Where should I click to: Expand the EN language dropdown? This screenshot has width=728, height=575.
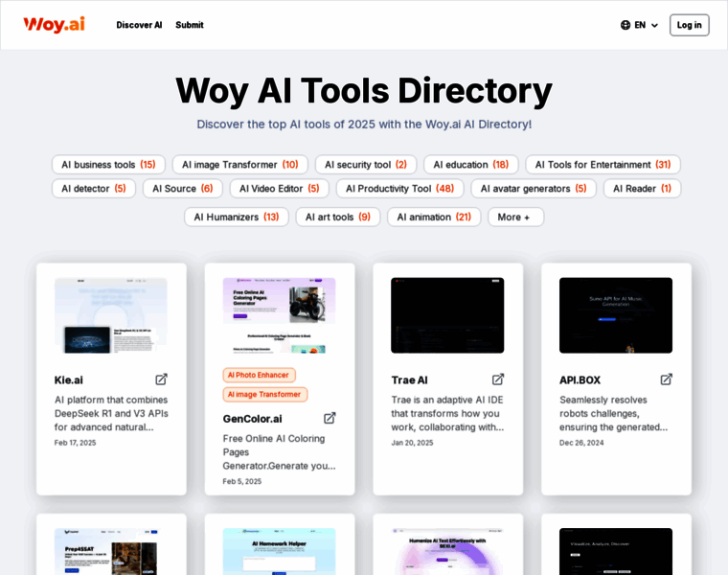[639, 25]
